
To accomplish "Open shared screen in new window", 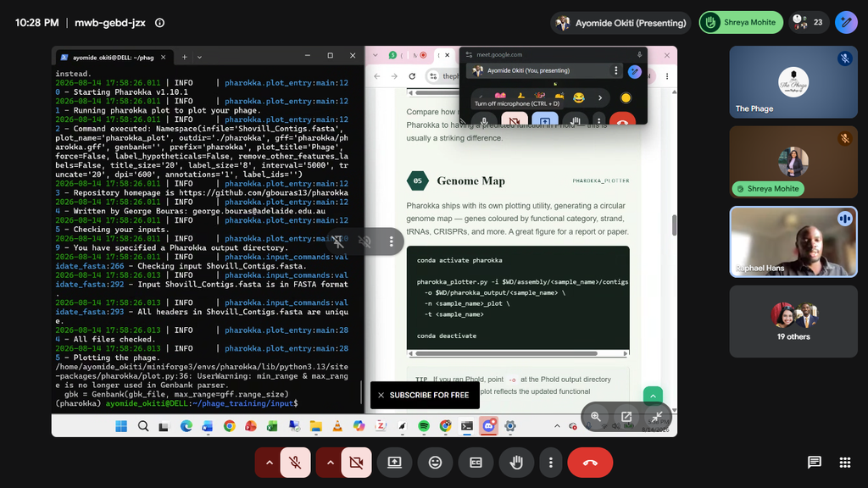I will 626,417.
